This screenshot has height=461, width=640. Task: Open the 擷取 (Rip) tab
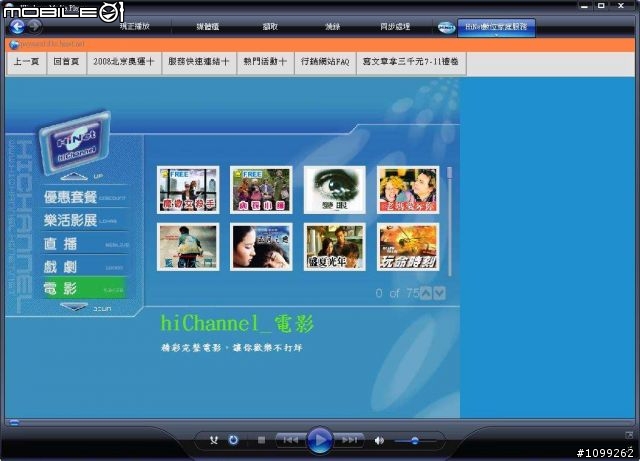(x=270, y=27)
